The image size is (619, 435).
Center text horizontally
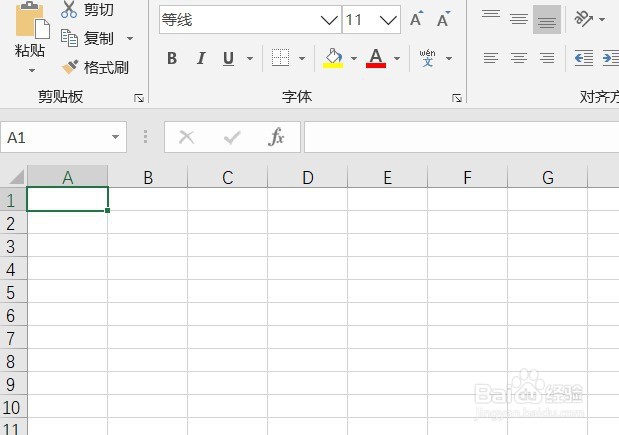519,58
